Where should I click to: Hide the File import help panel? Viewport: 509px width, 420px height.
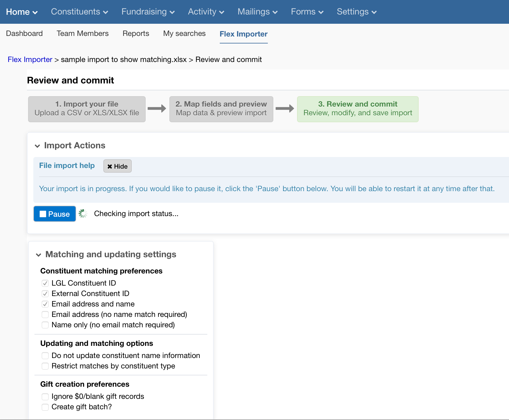pyautogui.click(x=117, y=166)
